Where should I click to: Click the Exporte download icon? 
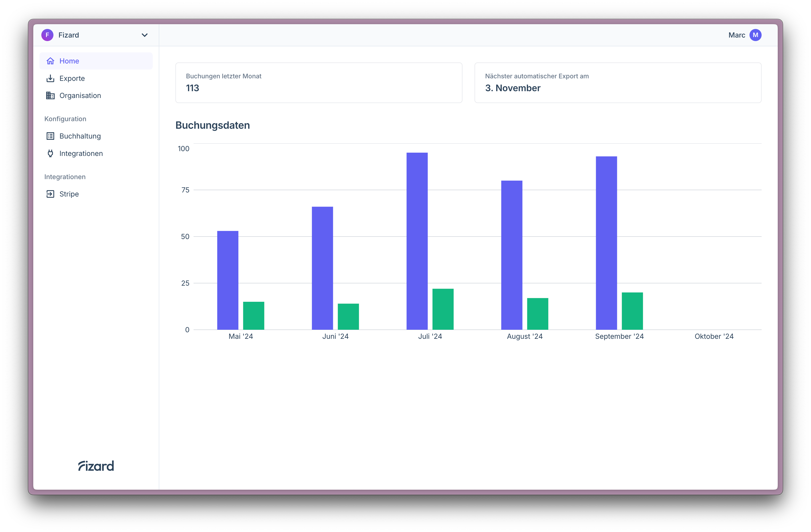[50, 78]
